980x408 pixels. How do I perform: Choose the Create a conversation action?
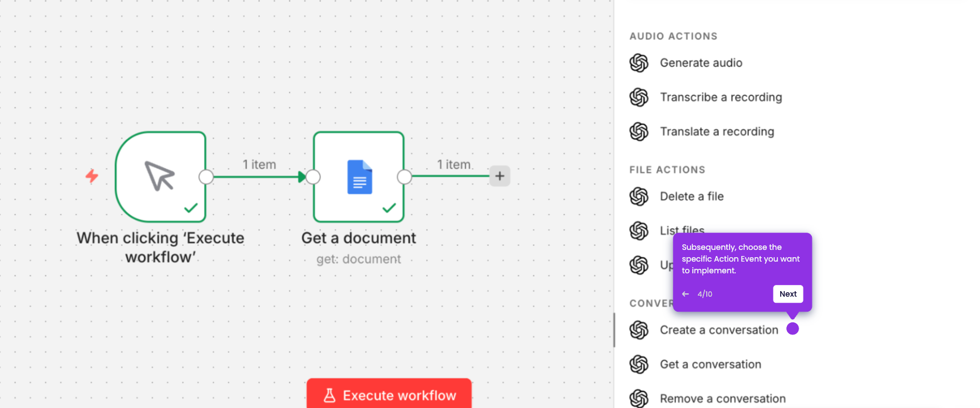(719, 330)
